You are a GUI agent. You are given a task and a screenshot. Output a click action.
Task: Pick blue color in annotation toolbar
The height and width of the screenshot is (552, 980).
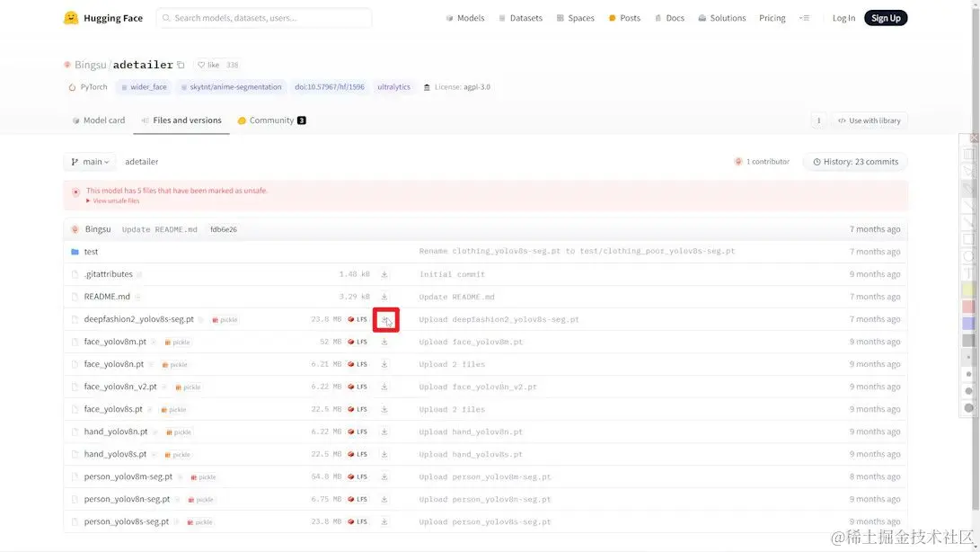point(968,324)
